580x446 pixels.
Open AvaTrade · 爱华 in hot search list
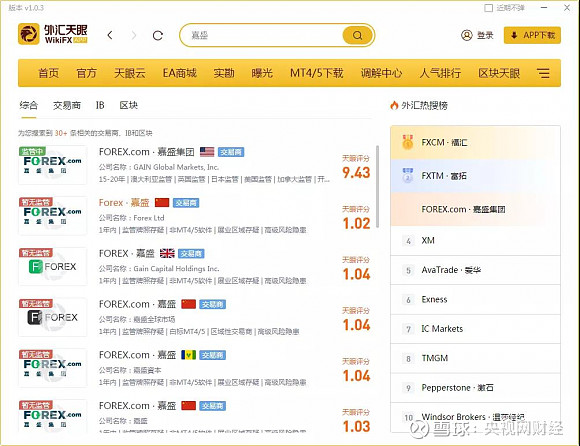tap(475, 270)
